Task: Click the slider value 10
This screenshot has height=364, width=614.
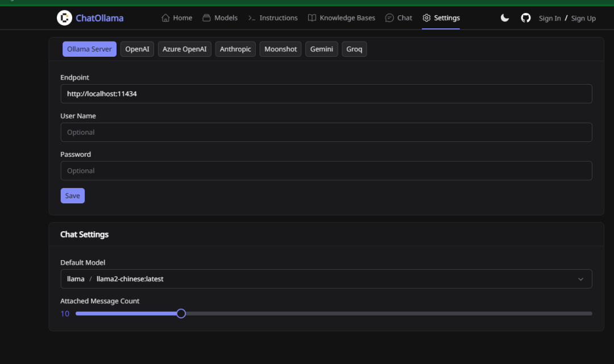Action: tap(65, 313)
